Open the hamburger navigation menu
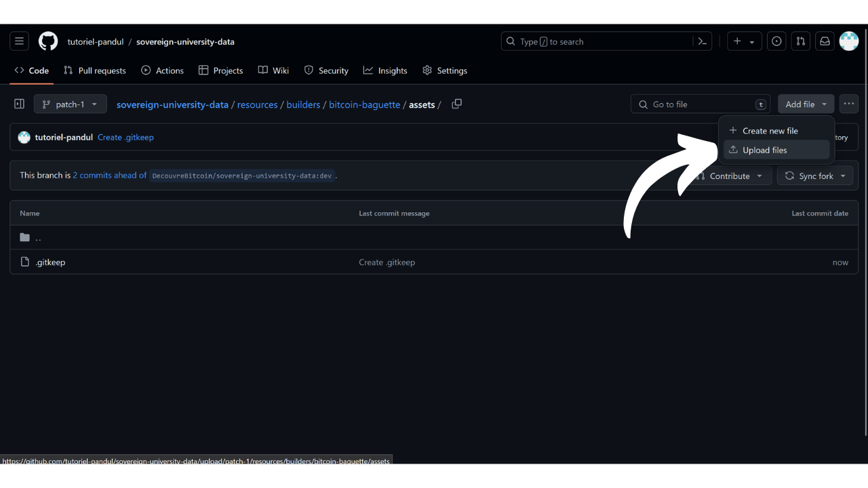 19,41
